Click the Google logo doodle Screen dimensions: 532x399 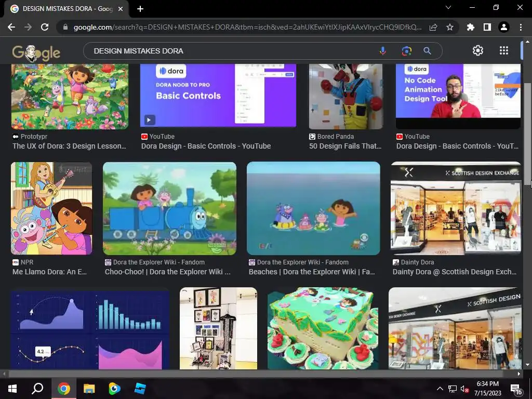[x=36, y=53]
